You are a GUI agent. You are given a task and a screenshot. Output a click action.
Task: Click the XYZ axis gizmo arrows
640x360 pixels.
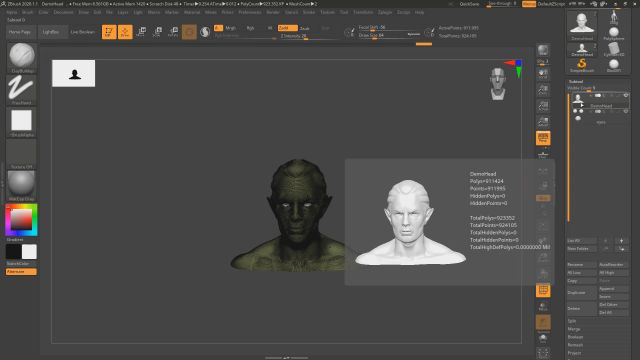click(x=514, y=68)
